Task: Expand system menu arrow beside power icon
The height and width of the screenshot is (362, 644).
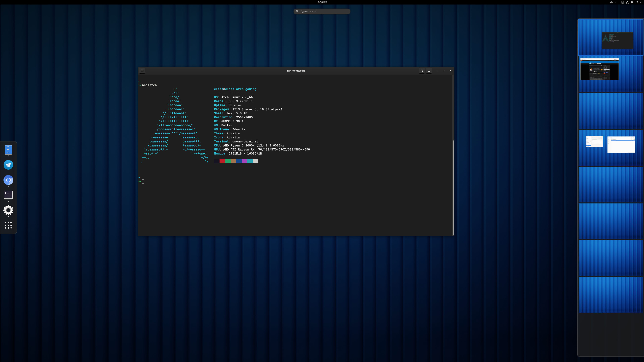Action: [641, 2]
